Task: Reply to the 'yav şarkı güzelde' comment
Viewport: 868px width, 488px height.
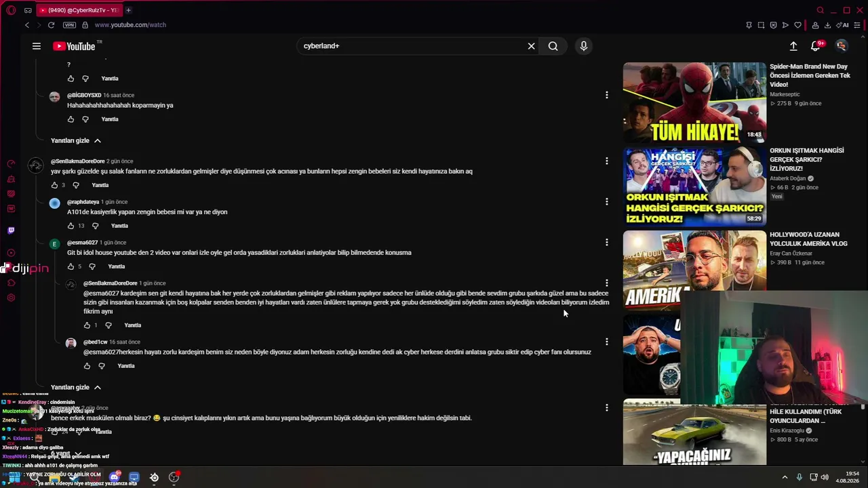Action: coord(100,185)
